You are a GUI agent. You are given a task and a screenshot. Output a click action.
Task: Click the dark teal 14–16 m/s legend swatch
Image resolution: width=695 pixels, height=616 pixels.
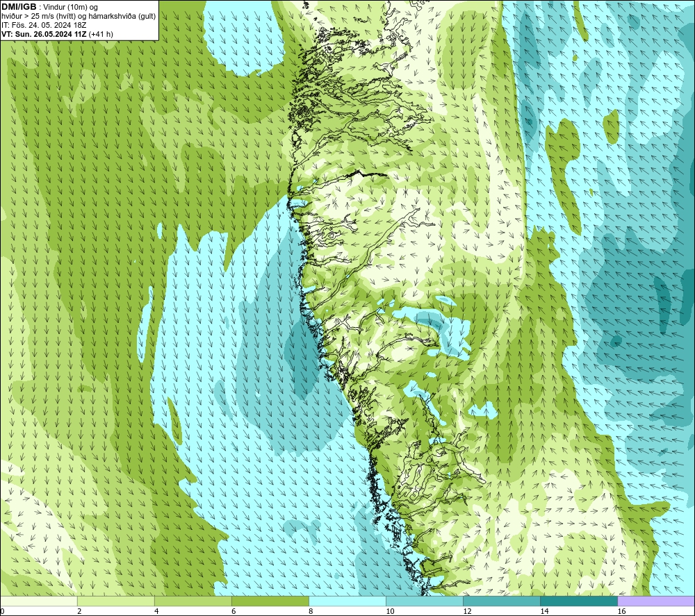click(x=579, y=601)
